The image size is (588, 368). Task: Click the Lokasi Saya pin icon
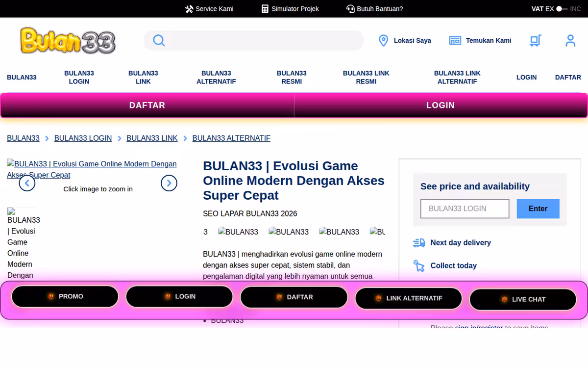coord(384,41)
